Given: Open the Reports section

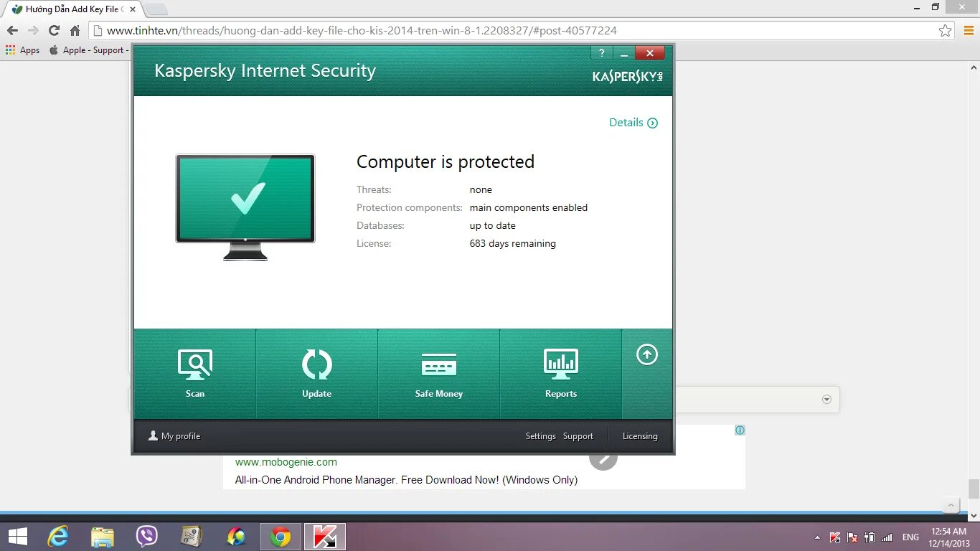Looking at the screenshot, I should [560, 374].
